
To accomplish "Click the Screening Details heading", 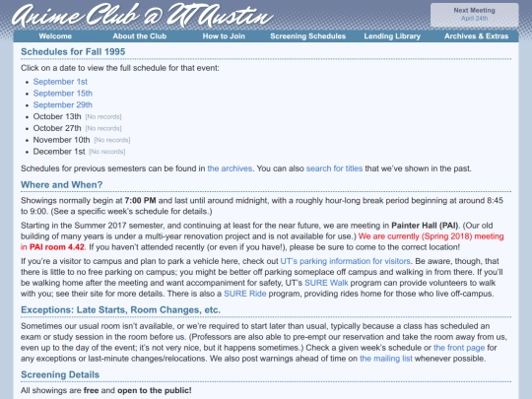I will click(x=60, y=375).
